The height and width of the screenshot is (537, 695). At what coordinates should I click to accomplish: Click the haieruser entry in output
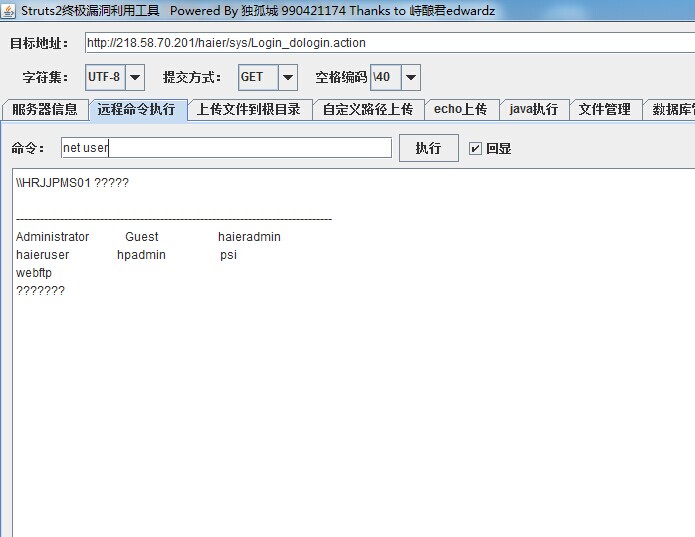(43, 255)
